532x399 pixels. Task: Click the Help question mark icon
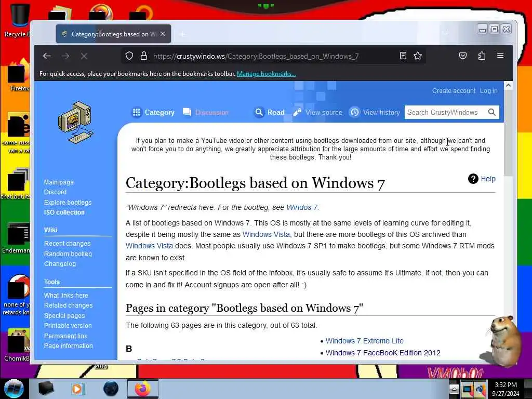coord(473,179)
